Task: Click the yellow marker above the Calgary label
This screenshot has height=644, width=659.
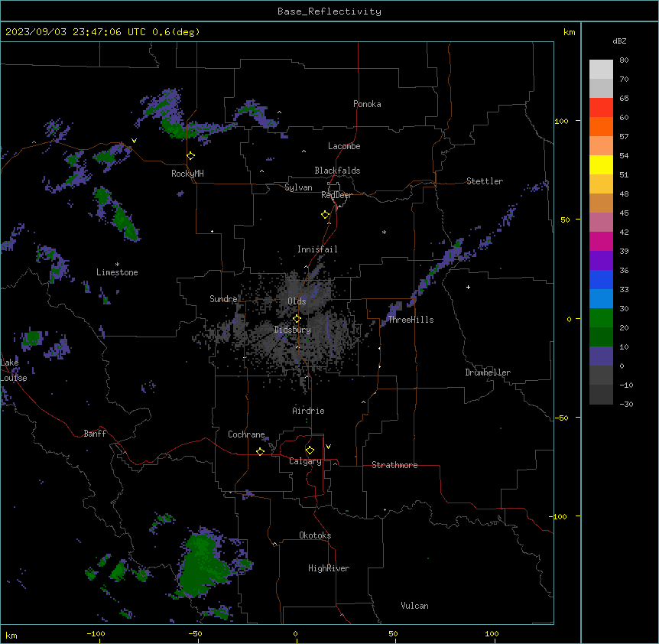Action: 310,450
